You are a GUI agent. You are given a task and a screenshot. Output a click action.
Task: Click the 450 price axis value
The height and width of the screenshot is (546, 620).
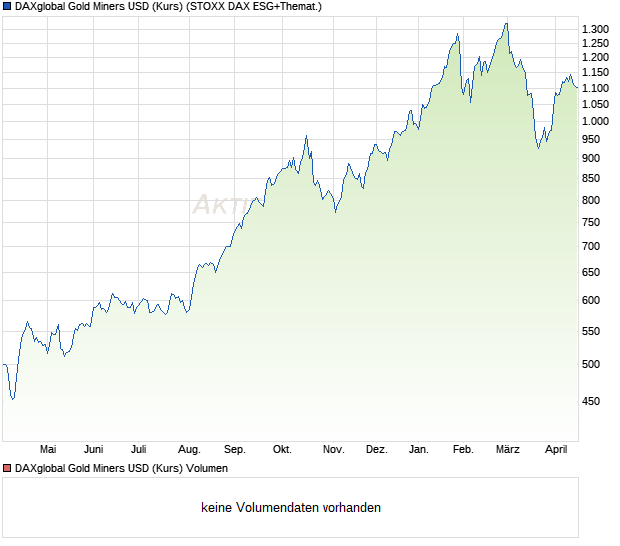pos(591,401)
